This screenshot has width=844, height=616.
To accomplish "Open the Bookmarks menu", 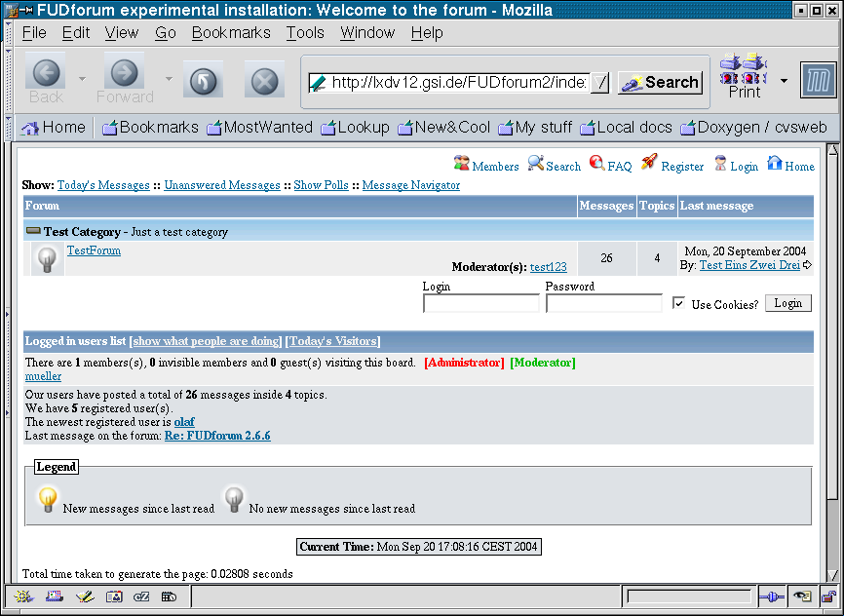I will 231,32.
